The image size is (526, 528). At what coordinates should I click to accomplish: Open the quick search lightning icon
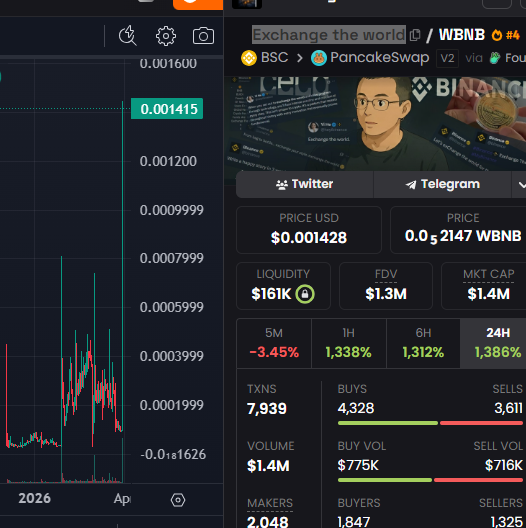coord(128,35)
